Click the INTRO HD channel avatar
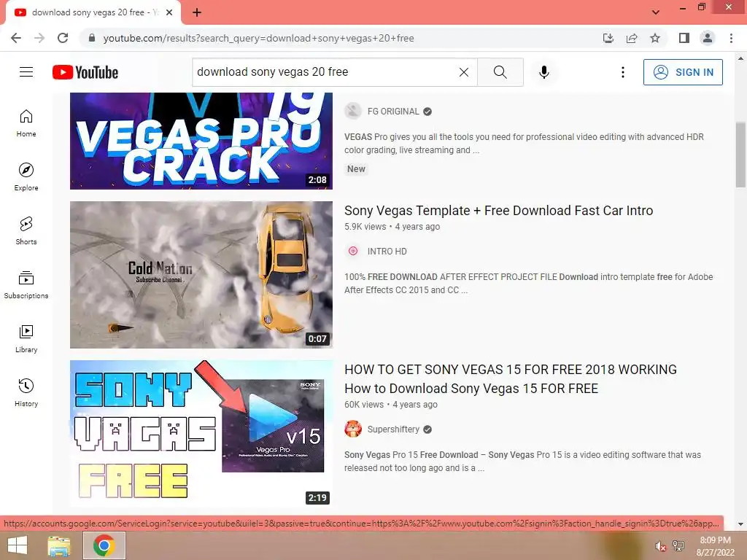The height and width of the screenshot is (560, 747). click(x=353, y=252)
